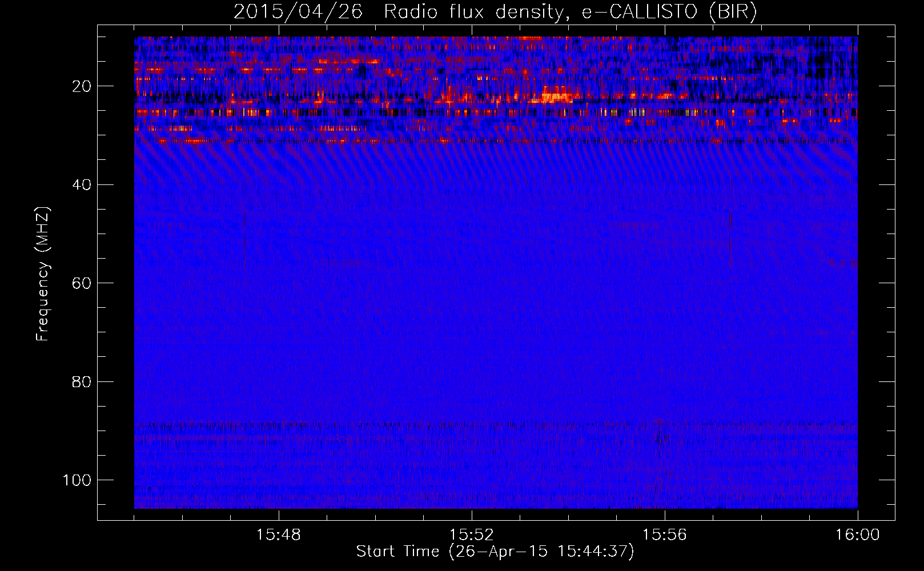Click the 'Frequency (MHZ)' axis label
The width and height of the screenshot is (924, 571).
(x=43, y=274)
